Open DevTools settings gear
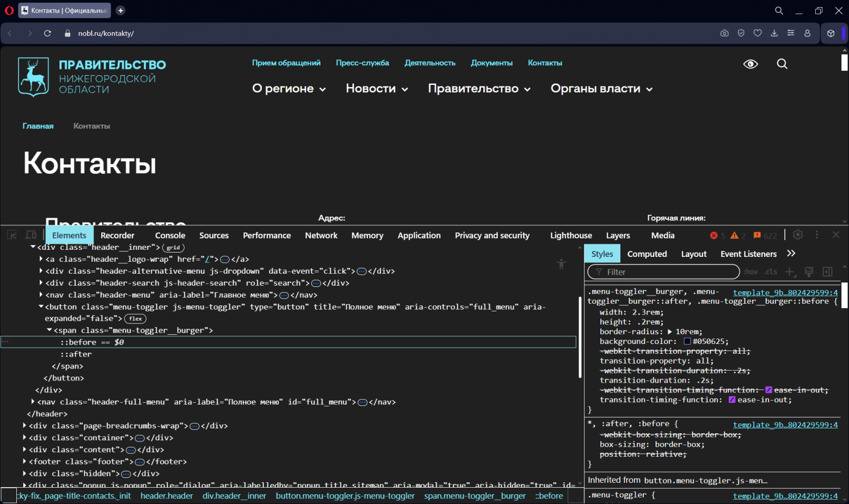Image resolution: width=849 pixels, height=504 pixels. [x=798, y=235]
